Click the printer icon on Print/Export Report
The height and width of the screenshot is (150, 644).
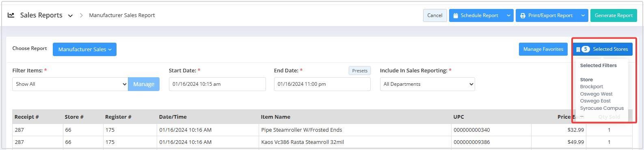tap(523, 15)
